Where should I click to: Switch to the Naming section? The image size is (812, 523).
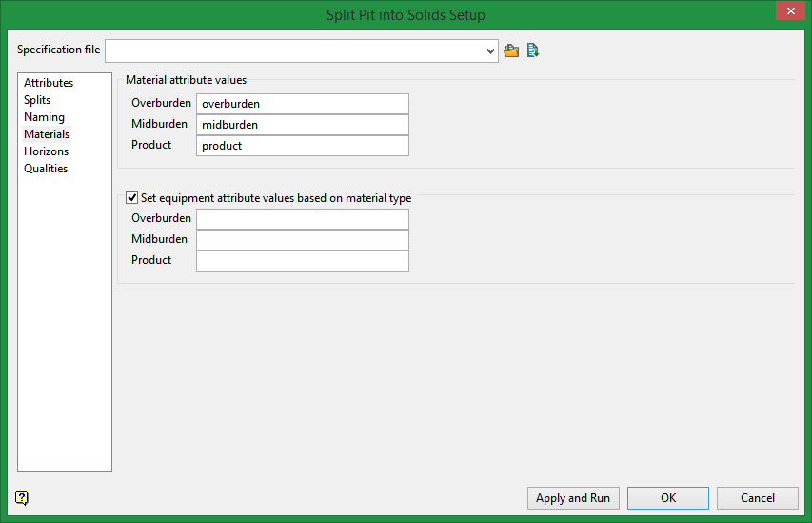tap(44, 117)
